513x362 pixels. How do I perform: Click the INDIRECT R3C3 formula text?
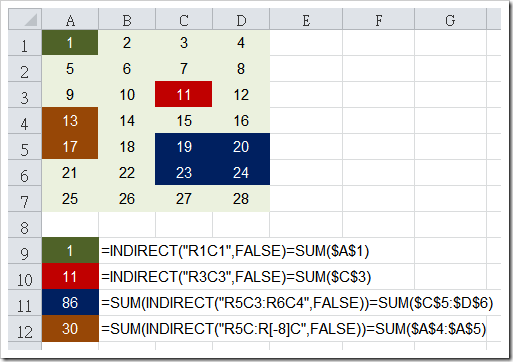pos(236,277)
